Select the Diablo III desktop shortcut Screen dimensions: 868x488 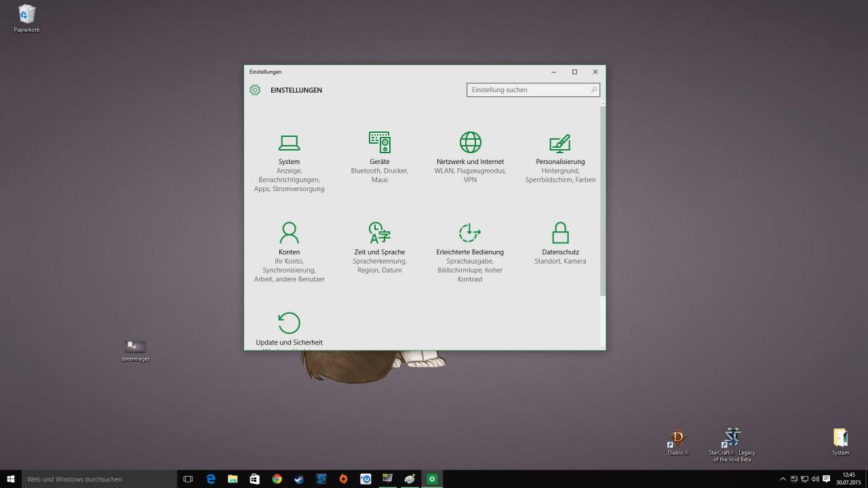pyautogui.click(x=677, y=442)
